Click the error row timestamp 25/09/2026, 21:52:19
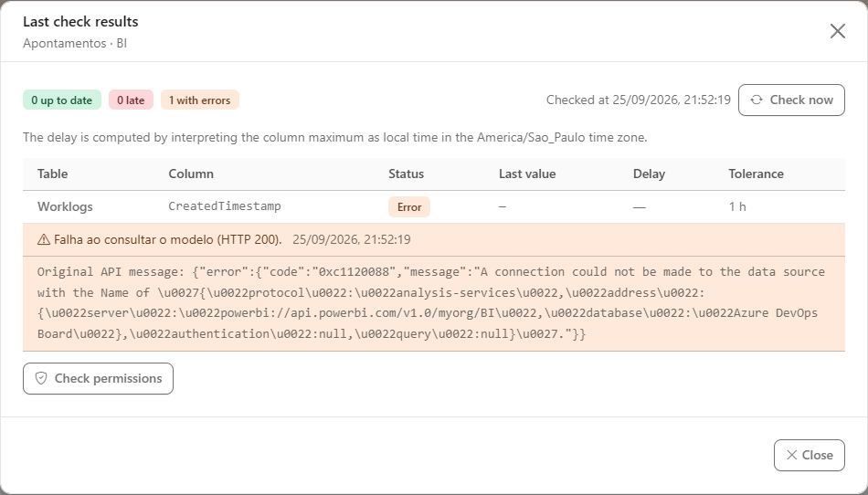The image size is (868, 495). click(x=352, y=239)
